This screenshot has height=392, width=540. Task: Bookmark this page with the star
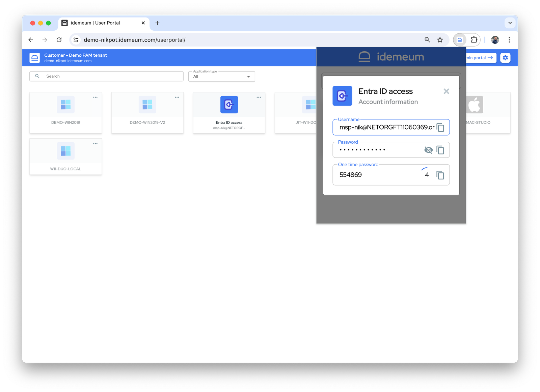tap(440, 40)
